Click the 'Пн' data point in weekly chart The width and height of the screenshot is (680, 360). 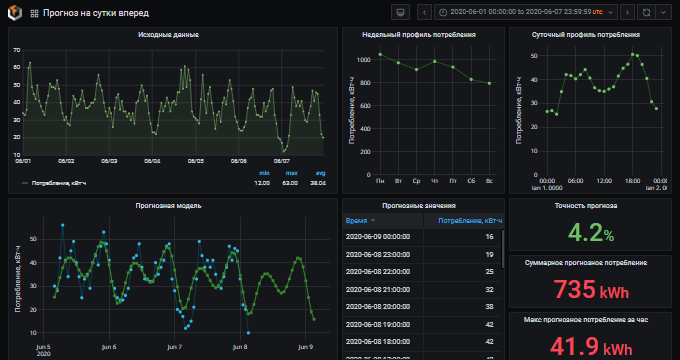(380, 54)
